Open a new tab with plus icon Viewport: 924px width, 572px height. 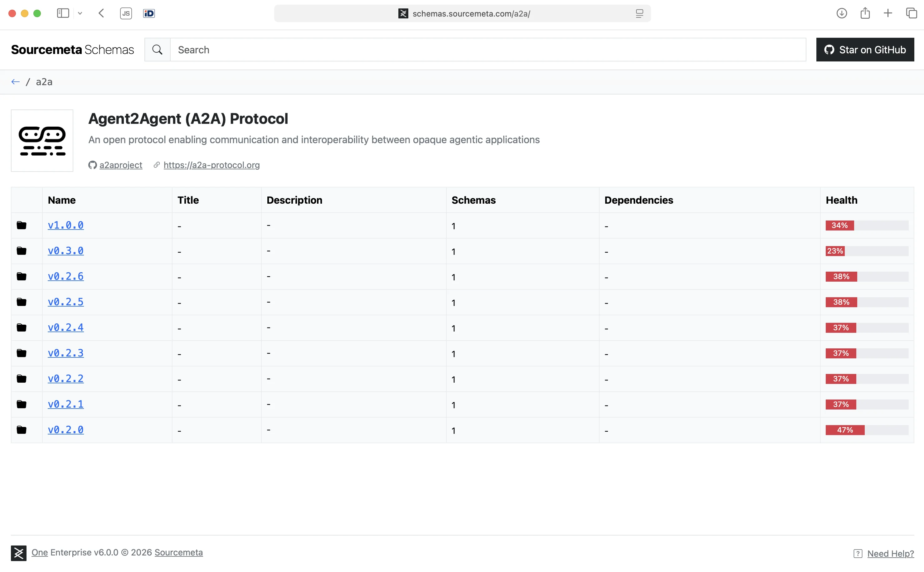pyautogui.click(x=888, y=13)
